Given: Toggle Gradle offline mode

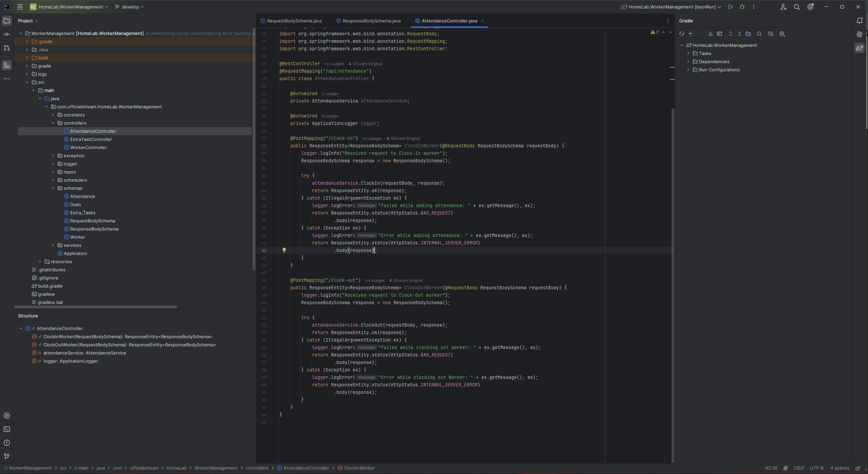Looking at the screenshot, I should (771, 34).
